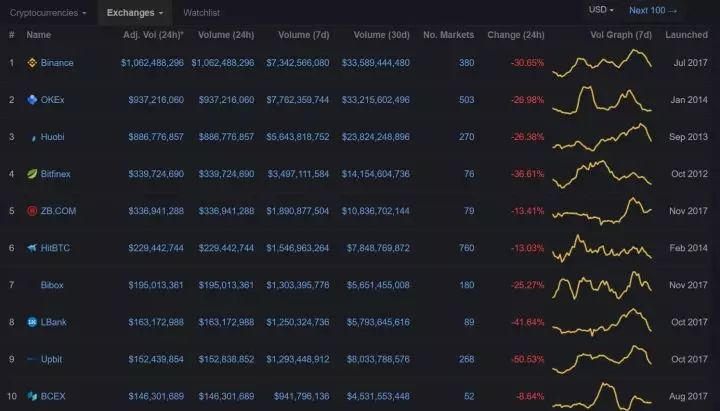The image size is (720, 411).
Task: Open the BCEX exchange link
Action: pyautogui.click(x=53, y=396)
